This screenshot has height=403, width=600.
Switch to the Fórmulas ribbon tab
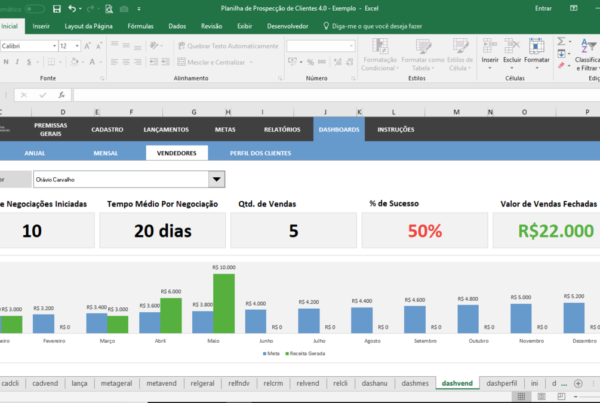tap(140, 26)
